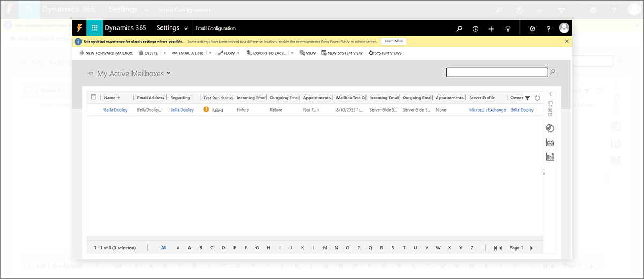Viewport: 644px width, 279px height.
Task: Click New System View command
Action: pyautogui.click(x=342, y=53)
